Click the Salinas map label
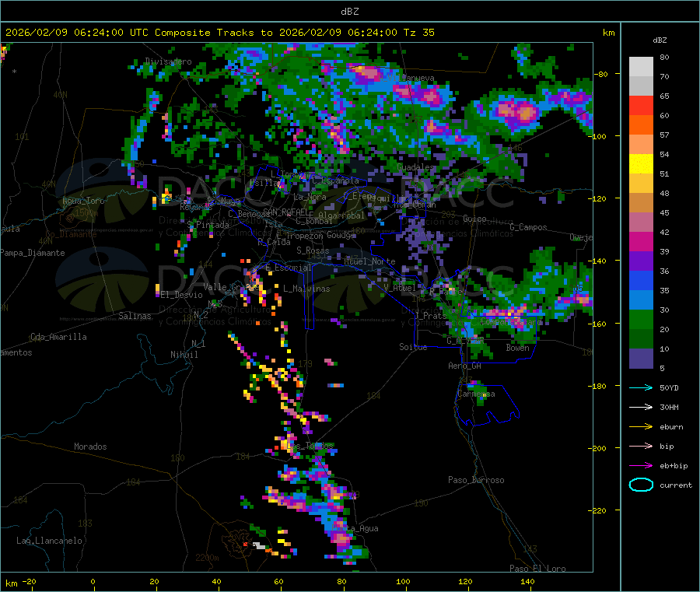 [135, 316]
